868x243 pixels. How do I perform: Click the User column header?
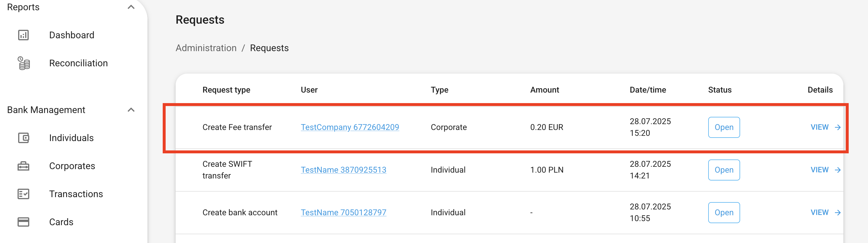click(309, 90)
